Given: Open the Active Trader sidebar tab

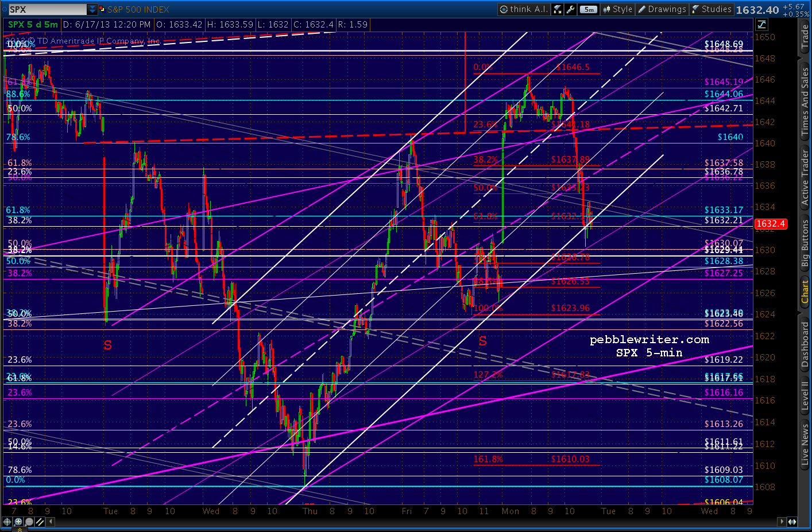Looking at the screenshot, I should pos(805,178).
